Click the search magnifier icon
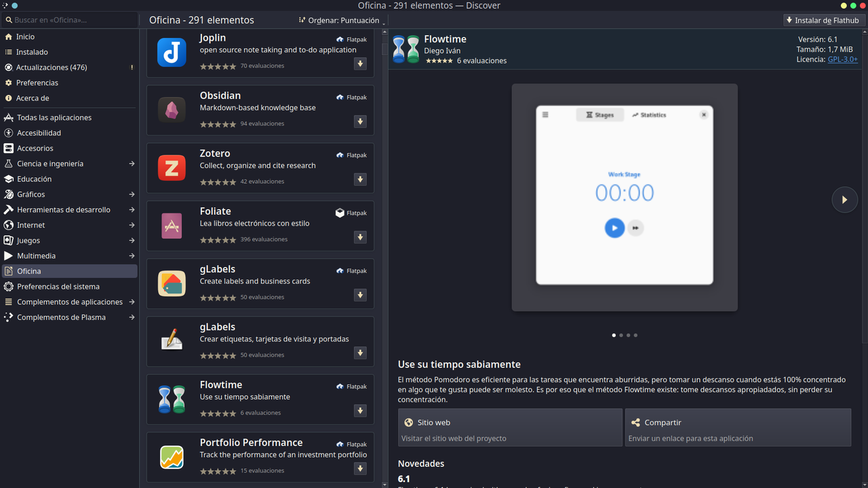 (x=8, y=20)
